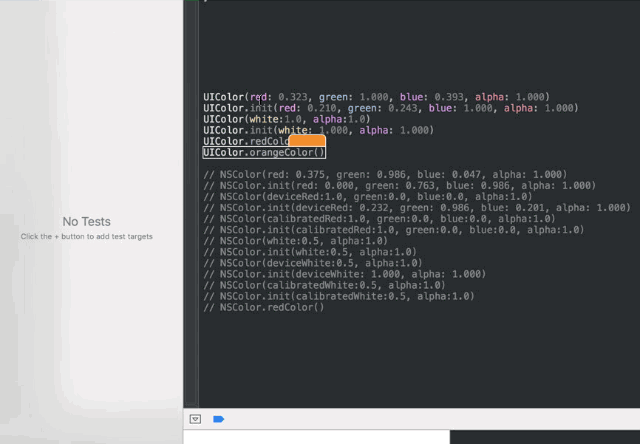Screen dimensions: 640x444
Task: Click the No Tests heading
Action: point(87,222)
